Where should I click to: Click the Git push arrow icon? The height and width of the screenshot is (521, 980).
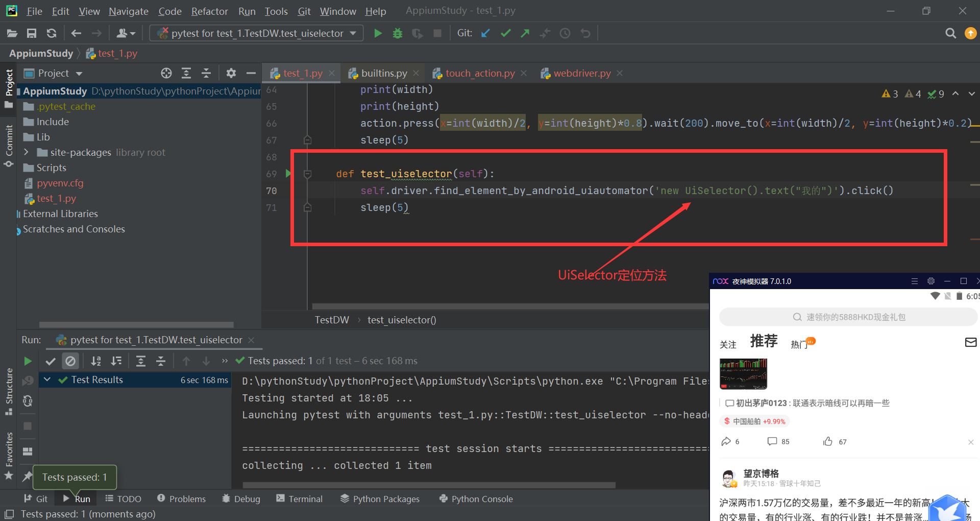525,33
